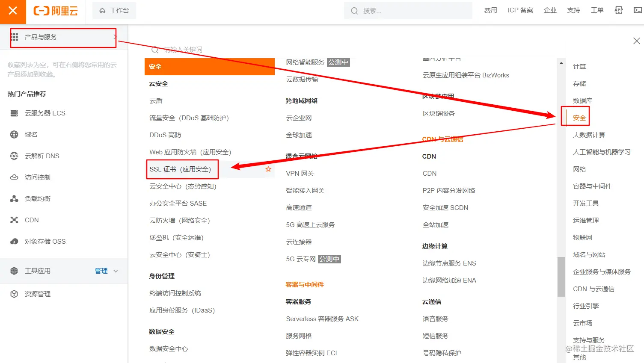The height and width of the screenshot is (363, 644).
Task: Select 数据库 in the category list
Action: point(582,100)
